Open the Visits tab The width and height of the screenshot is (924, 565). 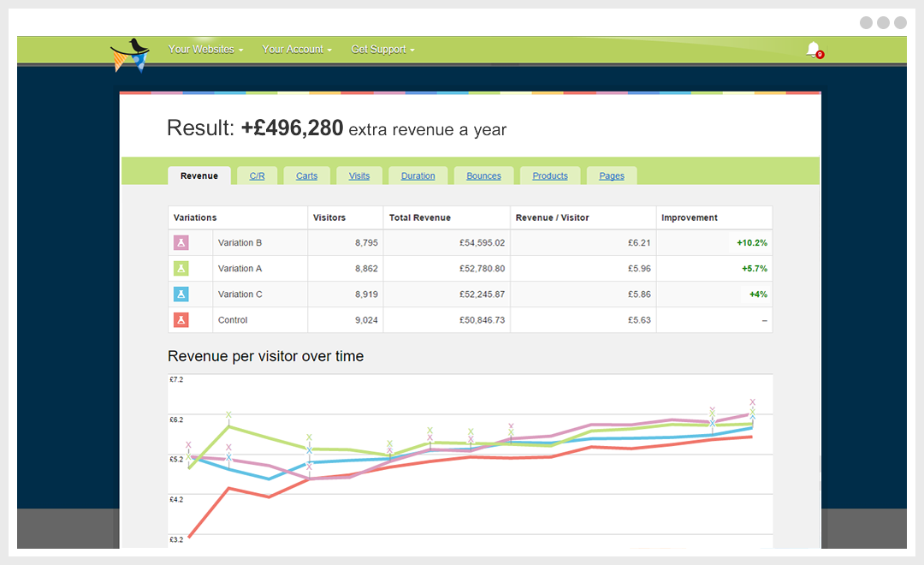pyautogui.click(x=358, y=175)
